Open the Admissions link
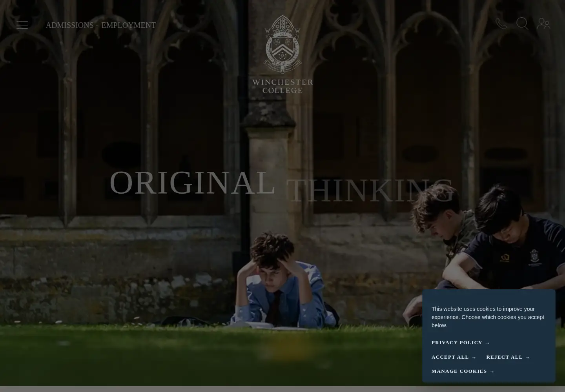 click(x=69, y=25)
